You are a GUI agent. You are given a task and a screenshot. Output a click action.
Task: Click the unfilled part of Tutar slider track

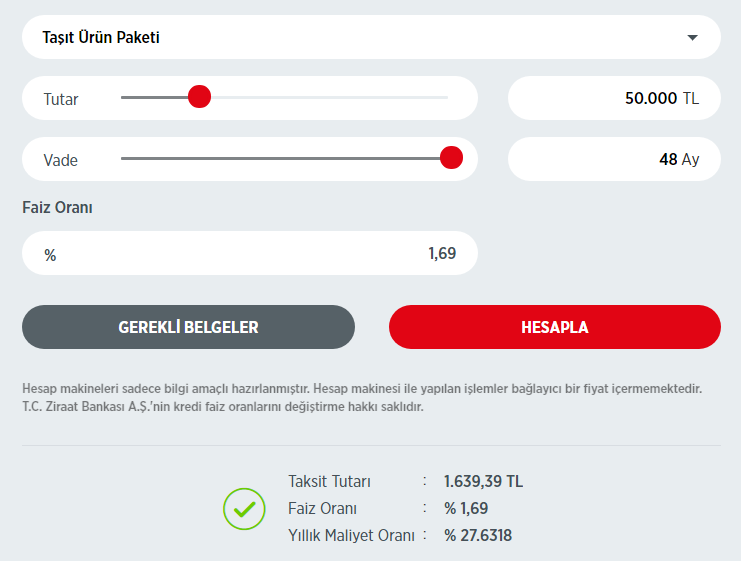click(x=329, y=97)
